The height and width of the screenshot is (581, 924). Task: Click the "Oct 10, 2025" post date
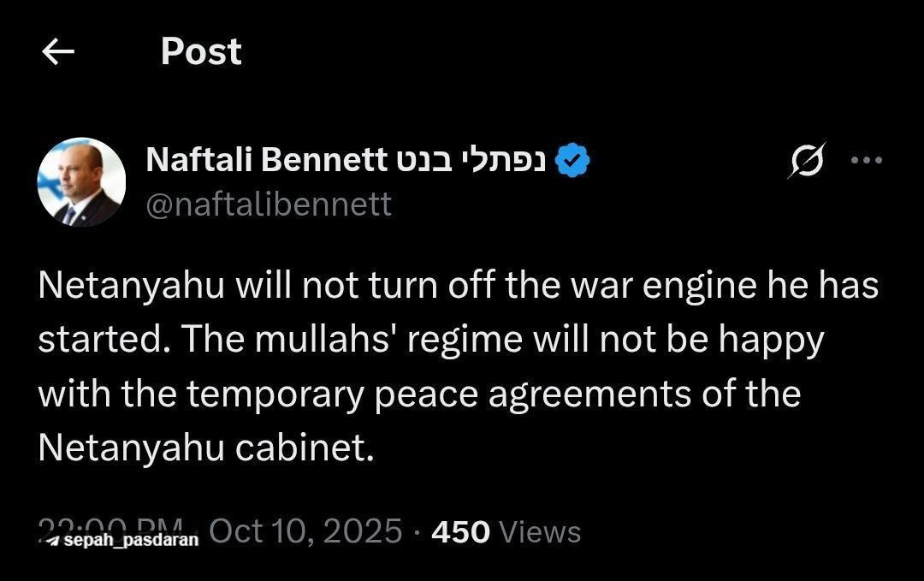click(305, 531)
